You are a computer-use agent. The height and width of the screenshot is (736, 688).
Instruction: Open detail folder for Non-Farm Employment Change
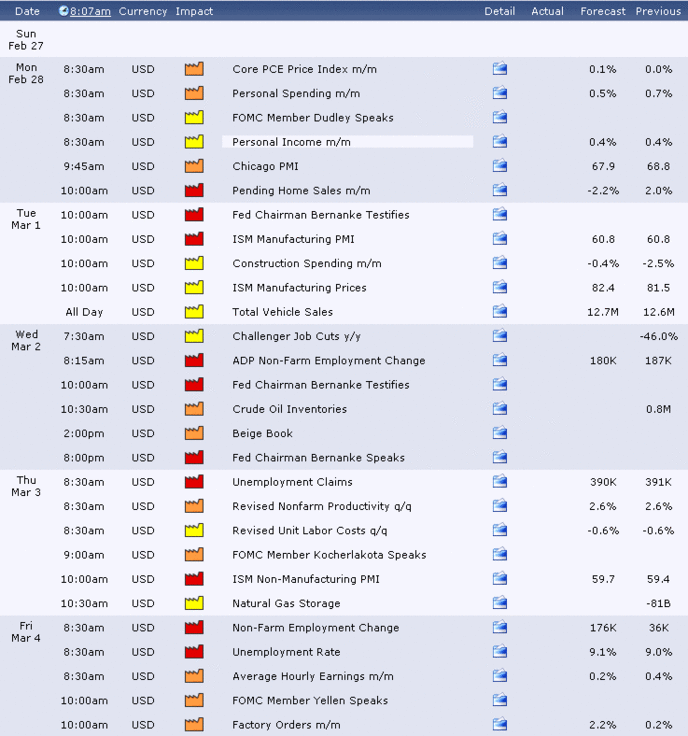499,627
